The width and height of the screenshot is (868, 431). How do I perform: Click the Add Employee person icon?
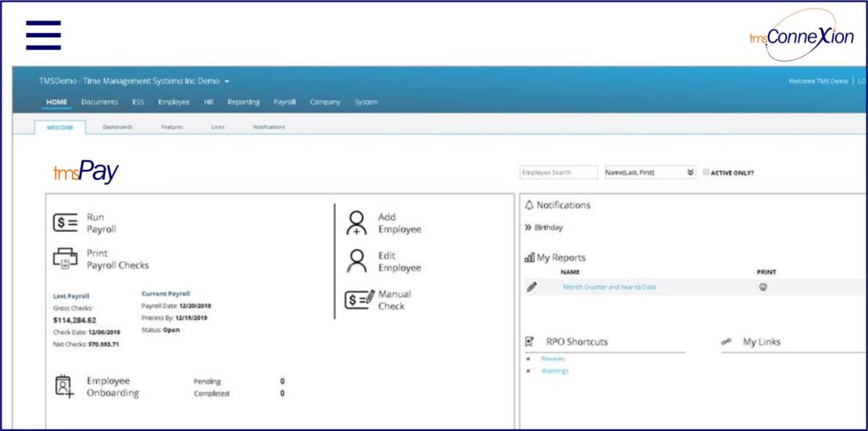coord(357,222)
